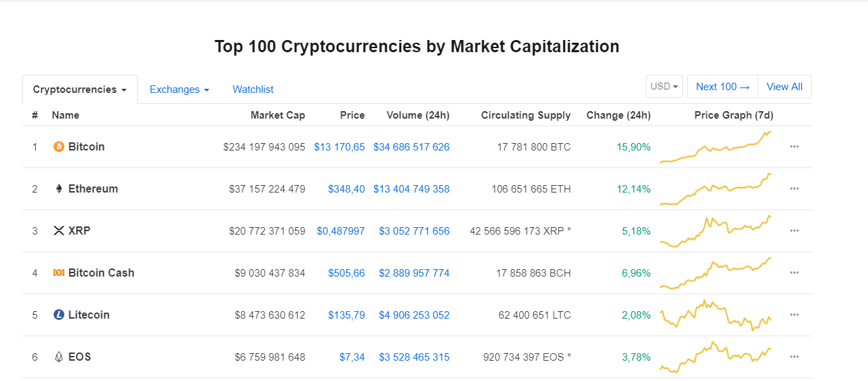Viewport: 868px width, 381px height.
Task: Expand the Exchanges dropdown
Action: coord(179,89)
